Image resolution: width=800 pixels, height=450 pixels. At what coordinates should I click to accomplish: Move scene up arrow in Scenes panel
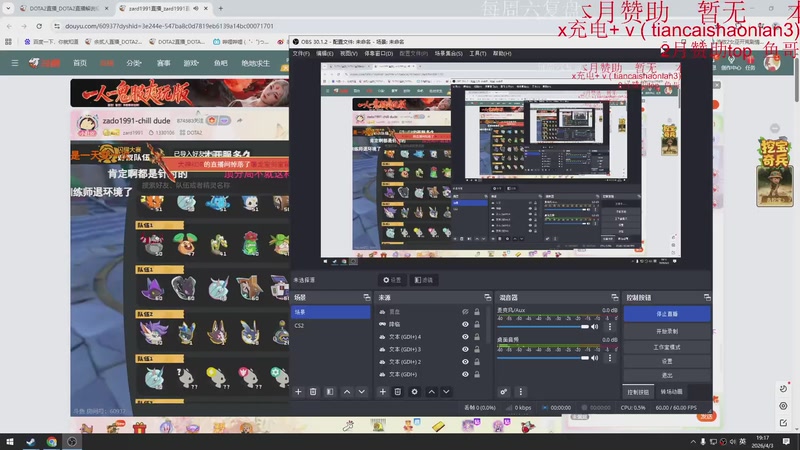347,392
